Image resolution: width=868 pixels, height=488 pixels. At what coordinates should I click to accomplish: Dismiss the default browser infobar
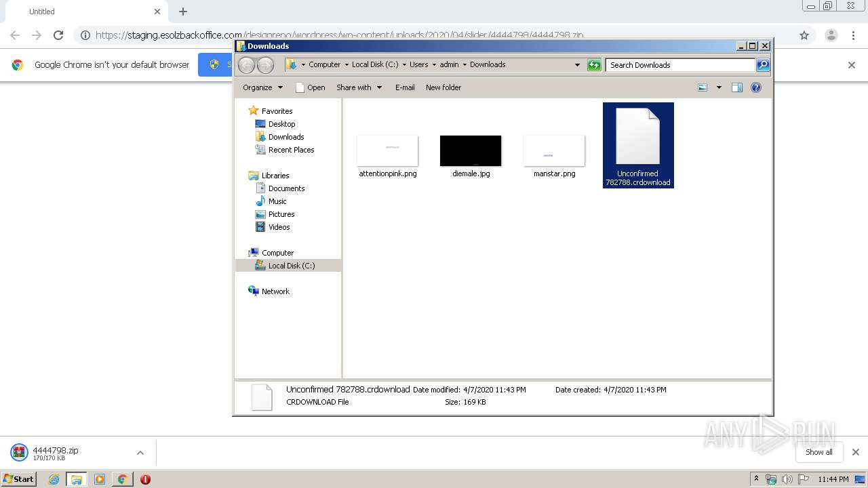click(852, 65)
